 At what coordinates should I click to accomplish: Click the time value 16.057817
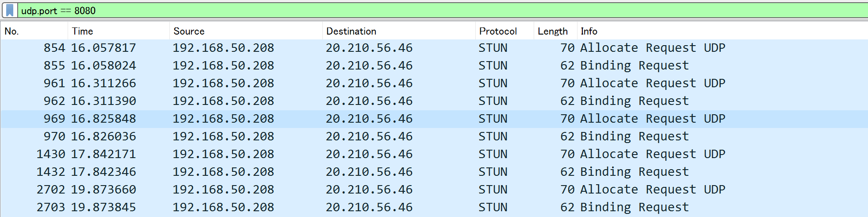click(x=103, y=48)
